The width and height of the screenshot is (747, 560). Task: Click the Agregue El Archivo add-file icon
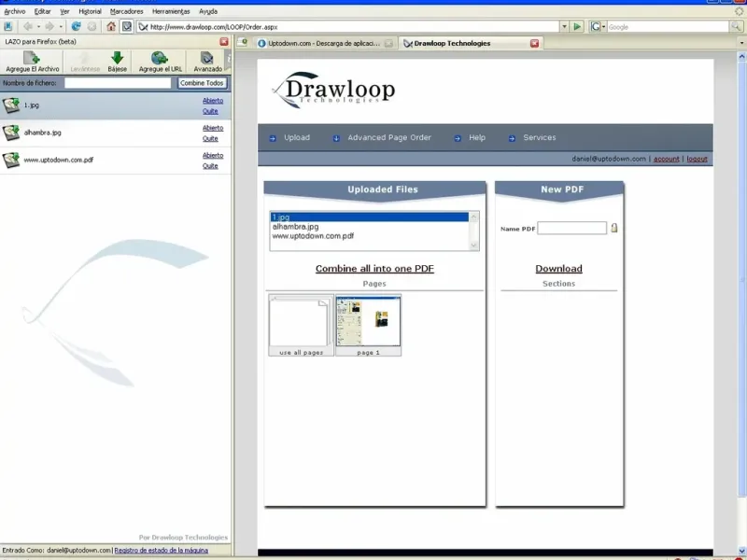coord(32,58)
